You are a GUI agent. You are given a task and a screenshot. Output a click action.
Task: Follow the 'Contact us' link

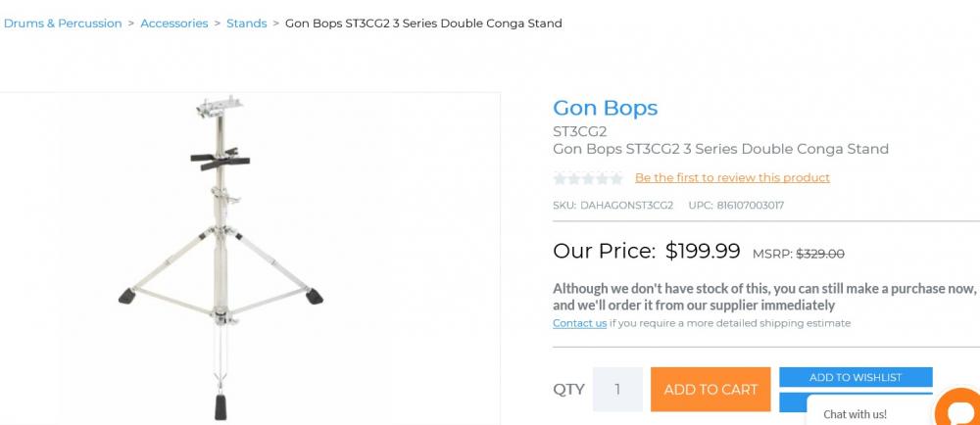tap(579, 323)
